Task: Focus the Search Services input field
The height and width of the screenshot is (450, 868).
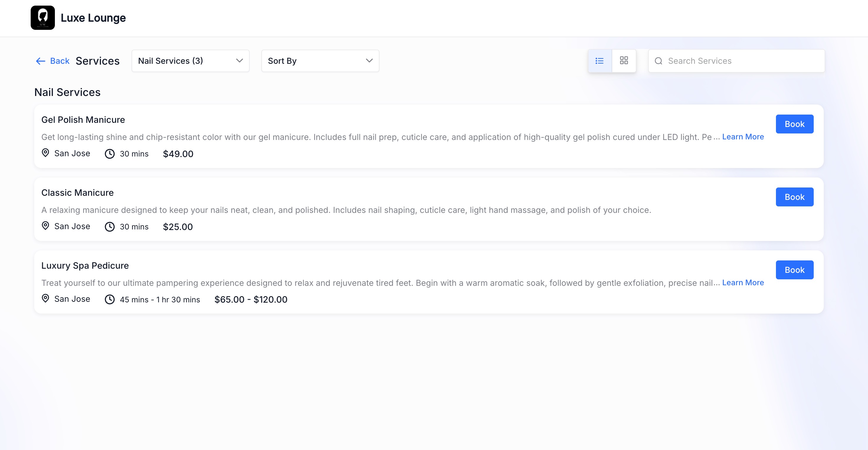Action: [741, 61]
